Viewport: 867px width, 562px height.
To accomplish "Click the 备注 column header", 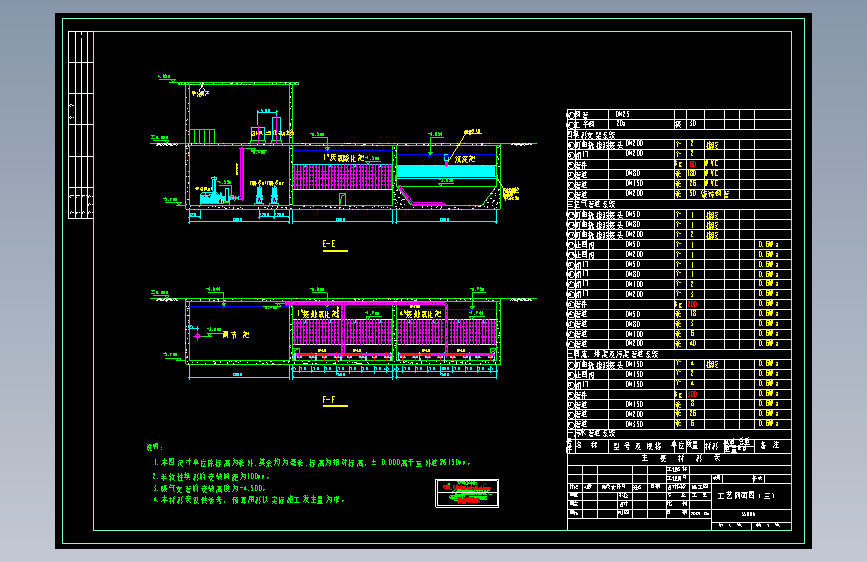I will click(769, 445).
